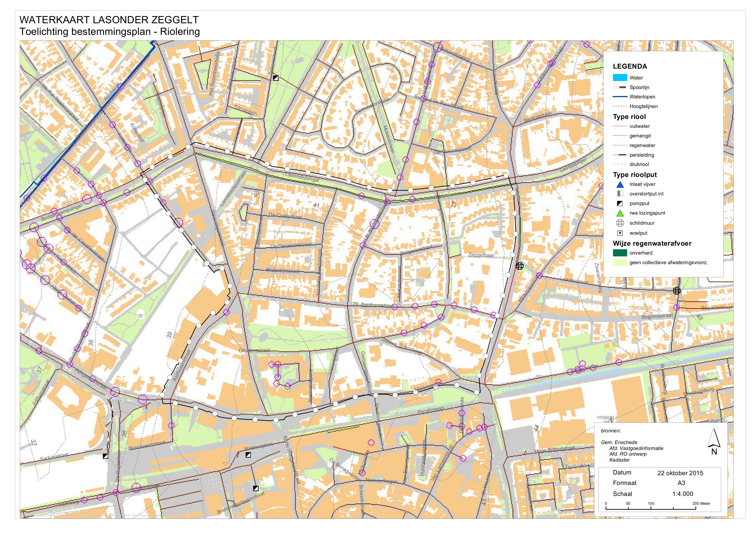Click the title WATERKAART LASONDER ZEGGELT
Image resolution: width=756 pixels, height=534 pixels.
[109, 20]
